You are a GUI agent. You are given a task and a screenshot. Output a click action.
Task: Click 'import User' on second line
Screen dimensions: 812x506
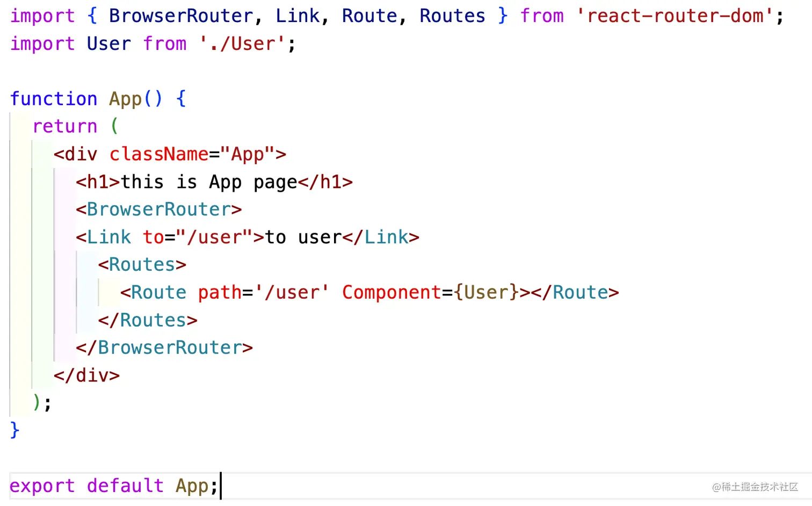[x=70, y=44]
